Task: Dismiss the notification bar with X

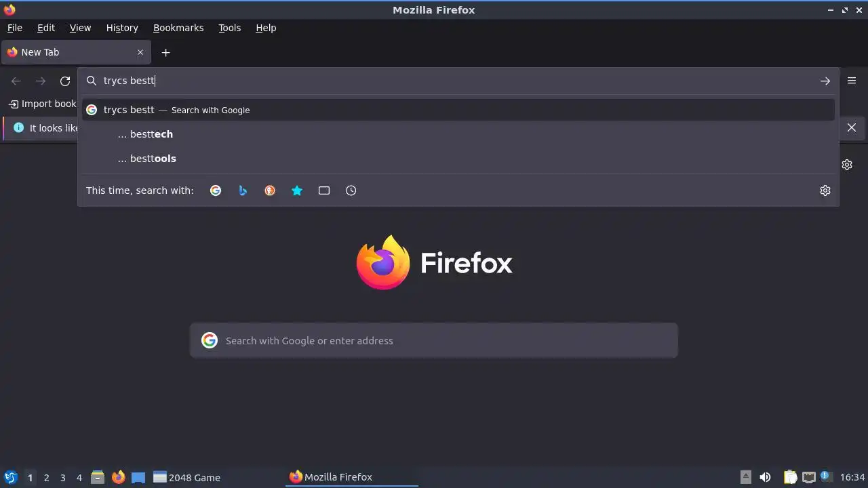Action: coord(852,127)
